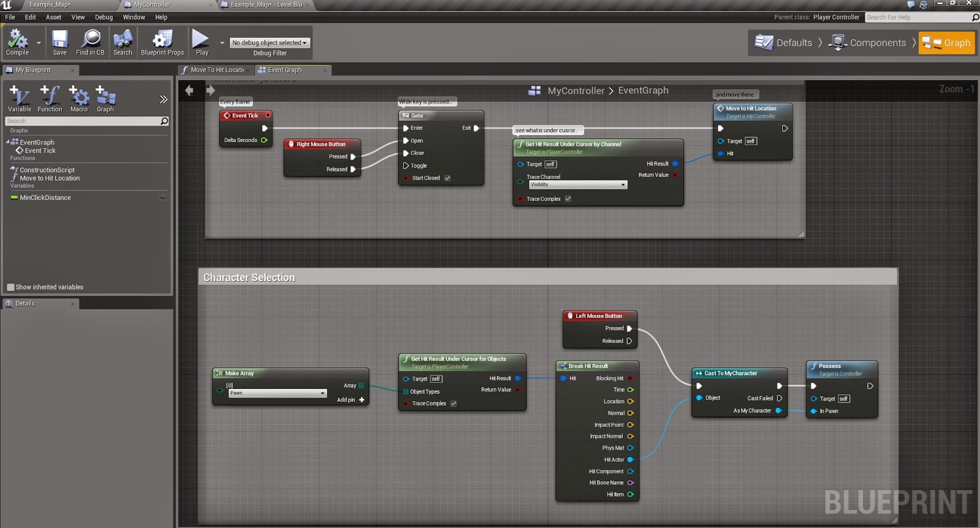Image resolution: width=980 pixels, height=528 pixels.
Task: Collapse the EventGraph tree item
Action: (8, 142)
